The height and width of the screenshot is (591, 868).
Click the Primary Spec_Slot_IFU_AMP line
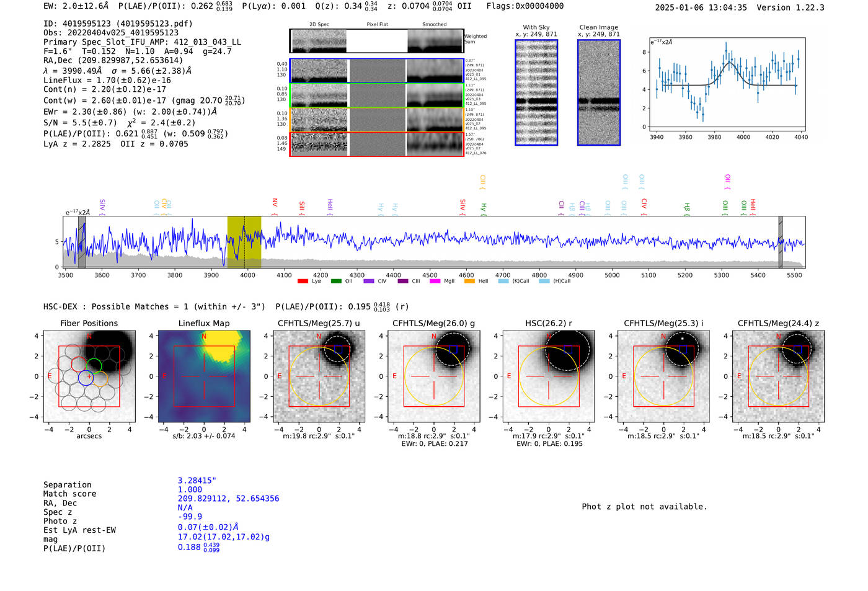[143, 42]
